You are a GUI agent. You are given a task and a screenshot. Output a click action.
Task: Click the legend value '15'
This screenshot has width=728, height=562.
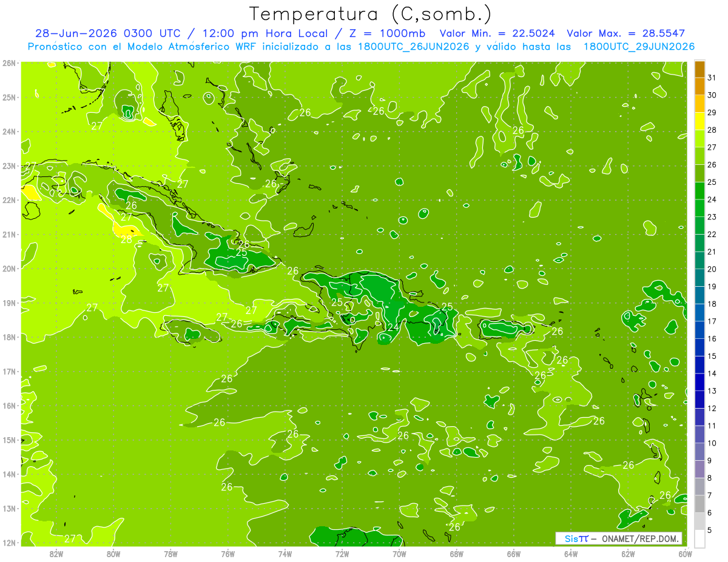click(712, 356)
